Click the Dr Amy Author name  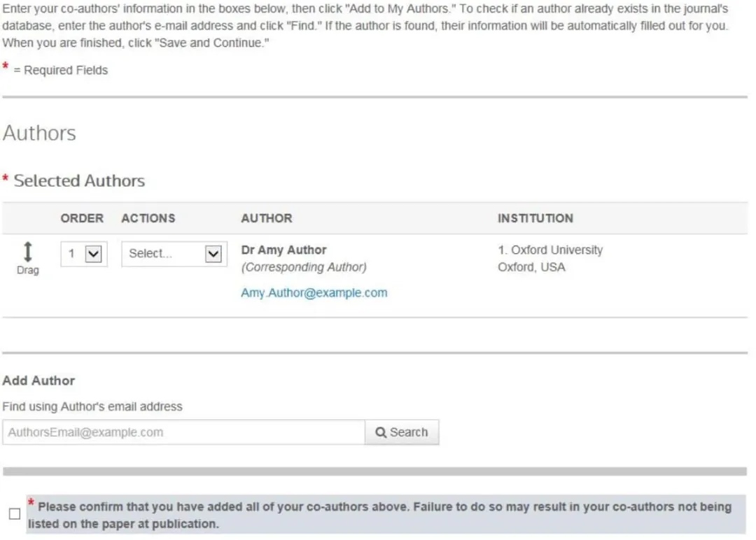(283, 250)
